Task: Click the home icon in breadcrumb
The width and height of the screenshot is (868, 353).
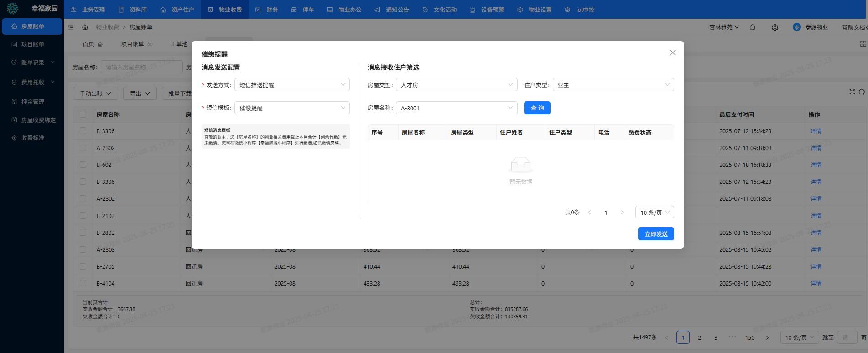Action: pos(85,27)
